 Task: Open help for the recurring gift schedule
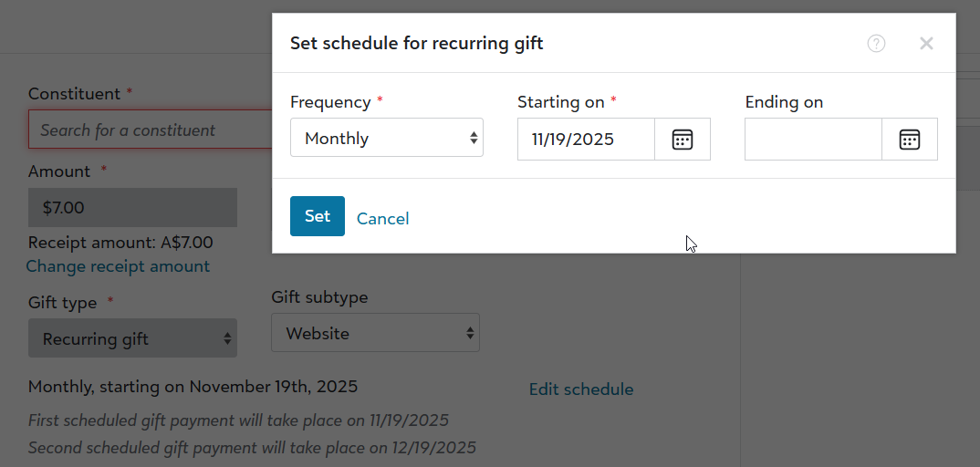(x=876, y=44)
